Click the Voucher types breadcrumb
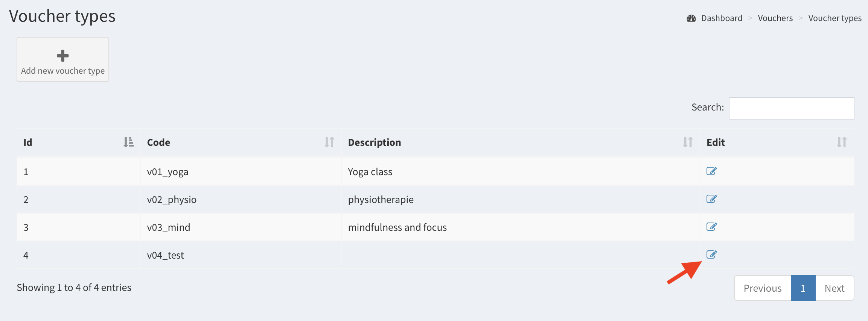Viewport: 868px width, 321px height. 834,18
